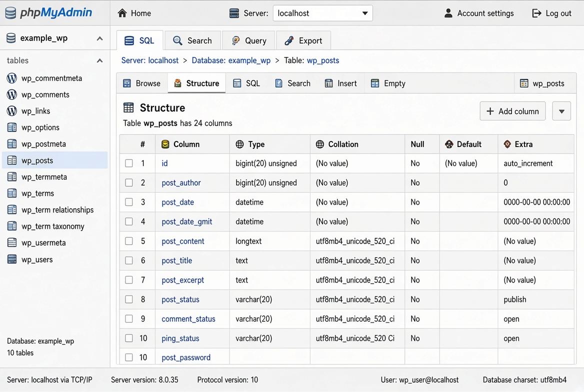Viewport: 584px width, 392px height.
Task: Open the Query tab
Action: point(249,40)
